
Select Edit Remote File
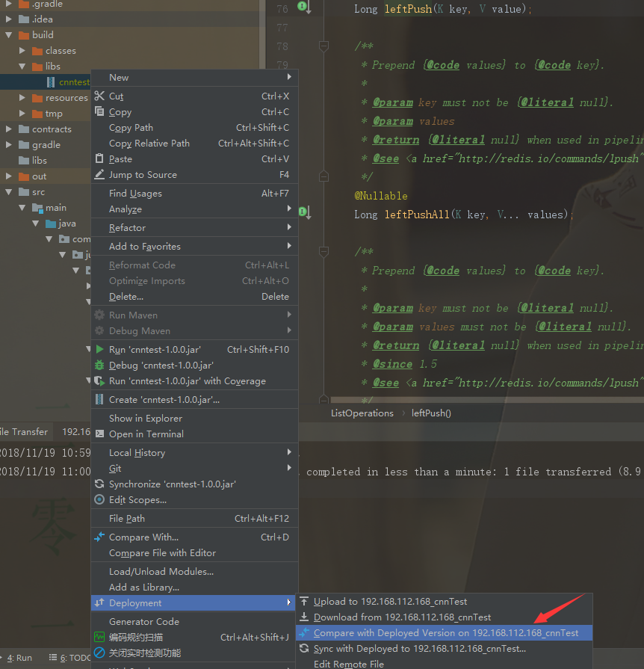point(348,663)
